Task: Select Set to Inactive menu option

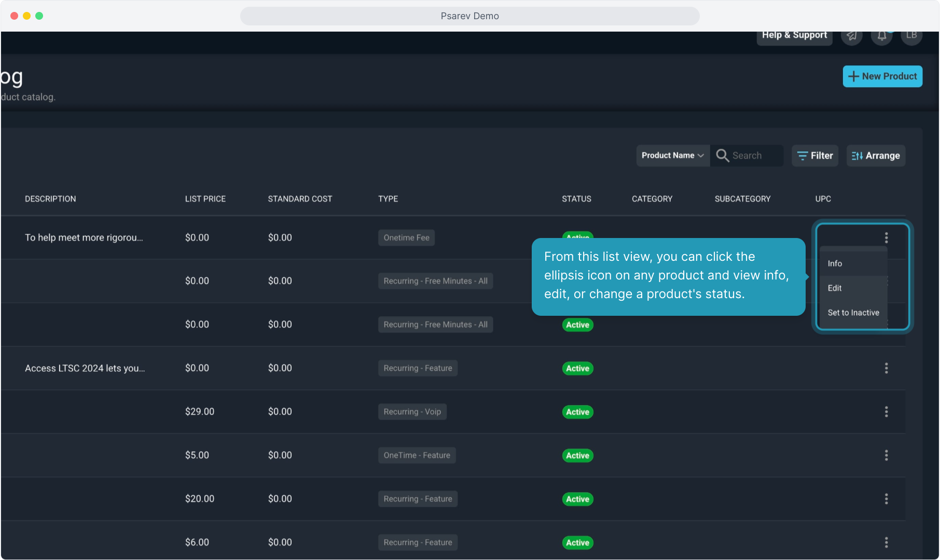Action: 853,313
